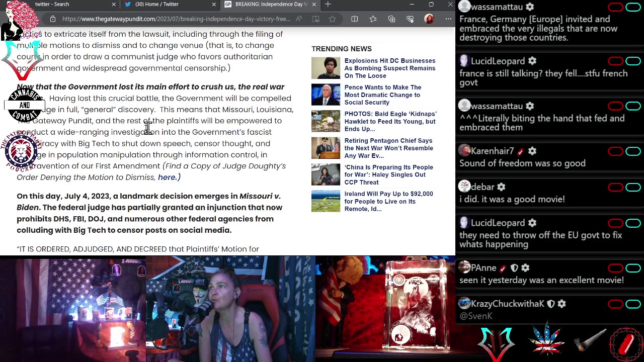Close the 'BREAKING: Independence Day' tab
The width and height of the screenshot is (644, 362).
[x=314, y=5]
